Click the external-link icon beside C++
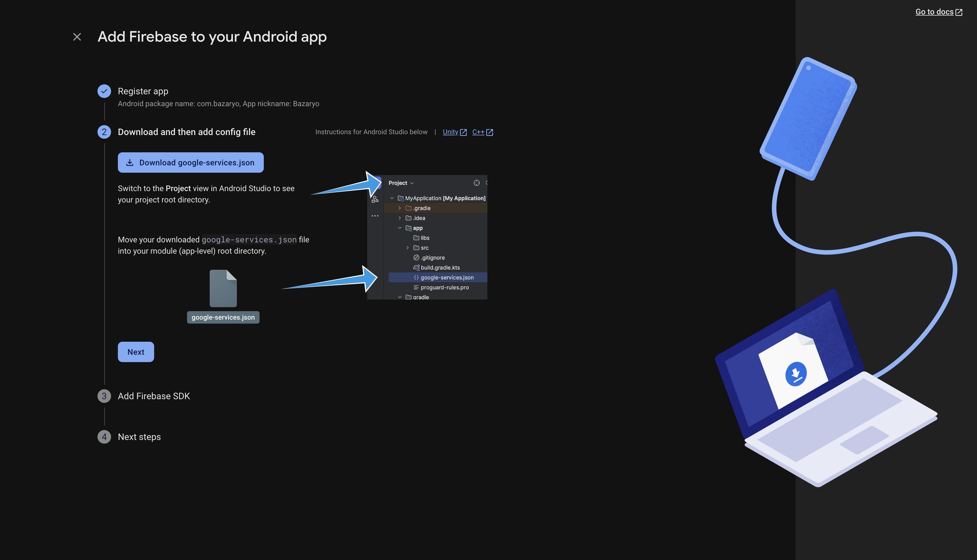 (x=490, y=132)
